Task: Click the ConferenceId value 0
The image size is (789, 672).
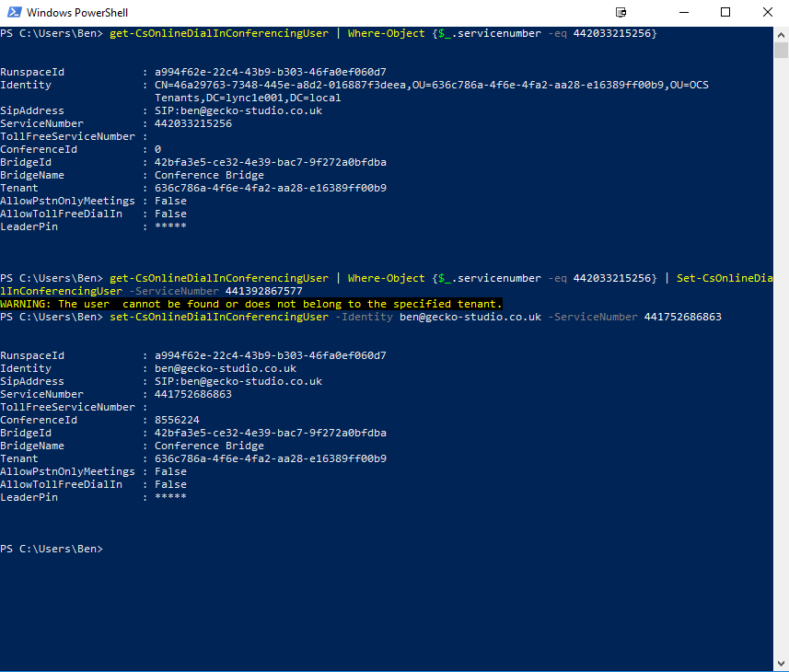Action: (158, 149)
